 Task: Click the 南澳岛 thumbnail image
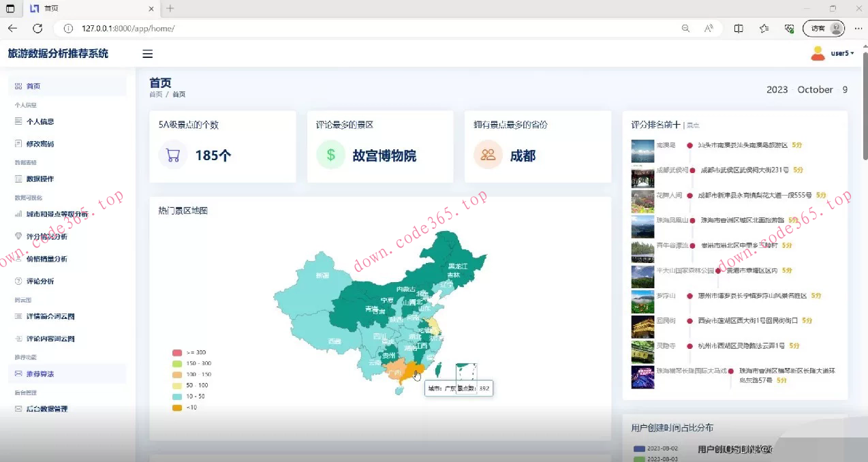pyautogui.click(x=642, y=150)
